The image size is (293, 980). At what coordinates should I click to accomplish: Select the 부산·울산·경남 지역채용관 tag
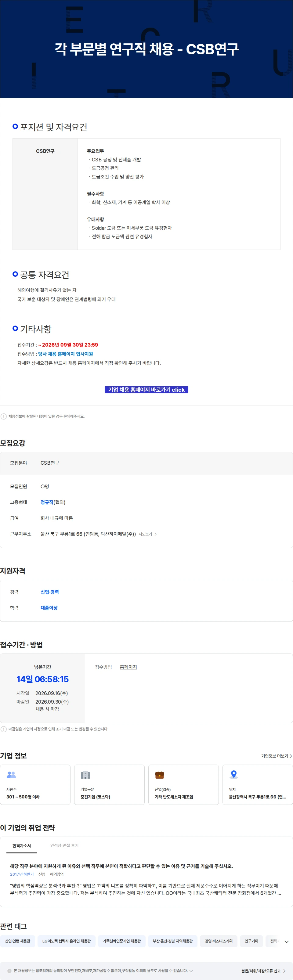[x=173, y=941]
